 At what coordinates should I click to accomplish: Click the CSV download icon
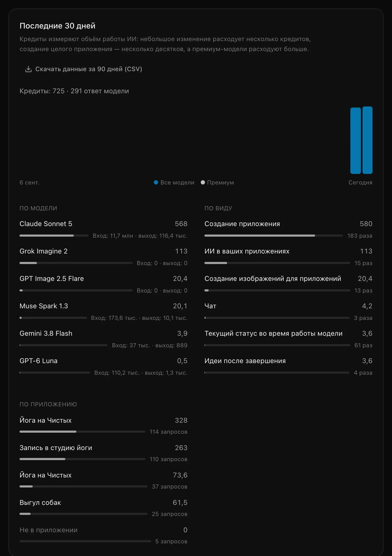pyautogui.click(x=28, y=69)
